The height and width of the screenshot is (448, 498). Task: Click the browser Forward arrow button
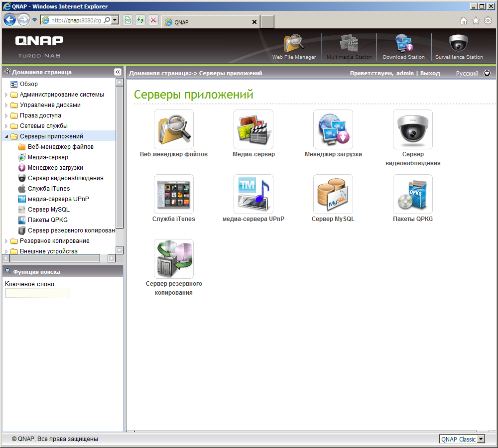tap(23, 20)
